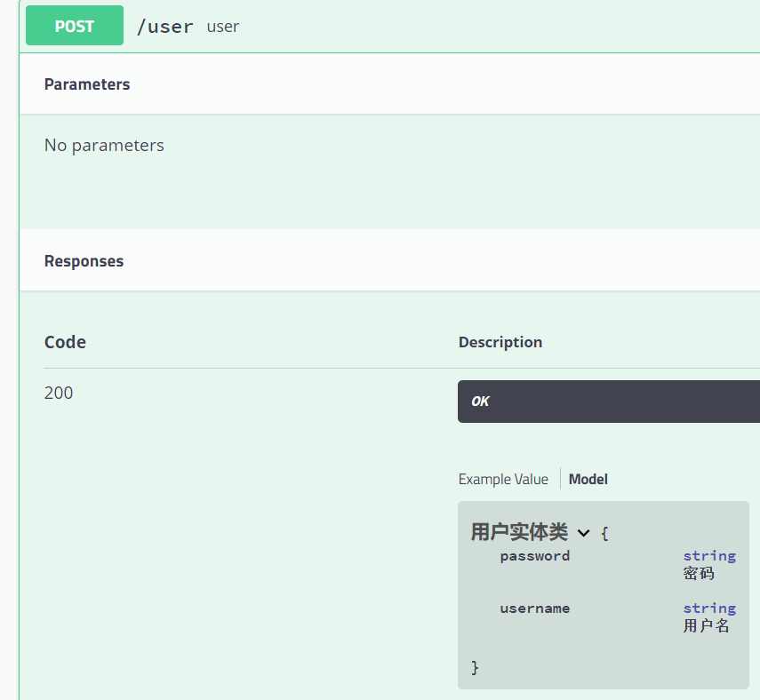Click the password property name
760x700 pixels.
[x=535, y=555]
